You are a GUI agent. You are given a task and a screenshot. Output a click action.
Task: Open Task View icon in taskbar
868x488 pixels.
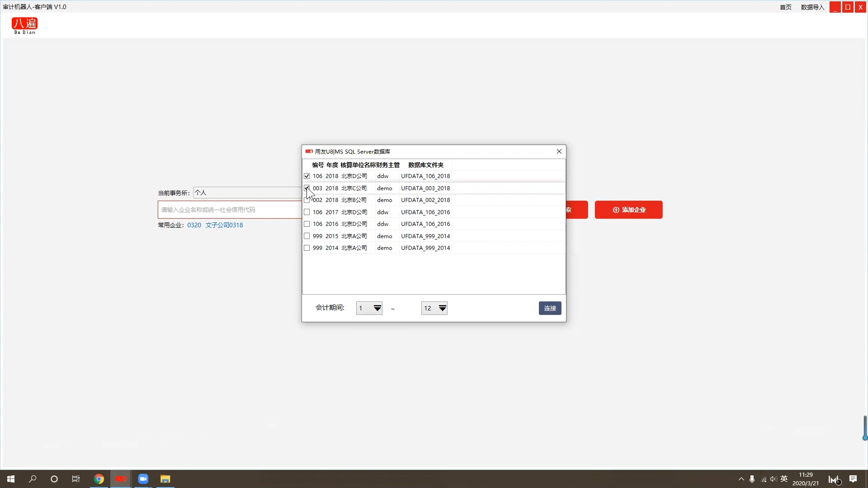tap(76, 479)
